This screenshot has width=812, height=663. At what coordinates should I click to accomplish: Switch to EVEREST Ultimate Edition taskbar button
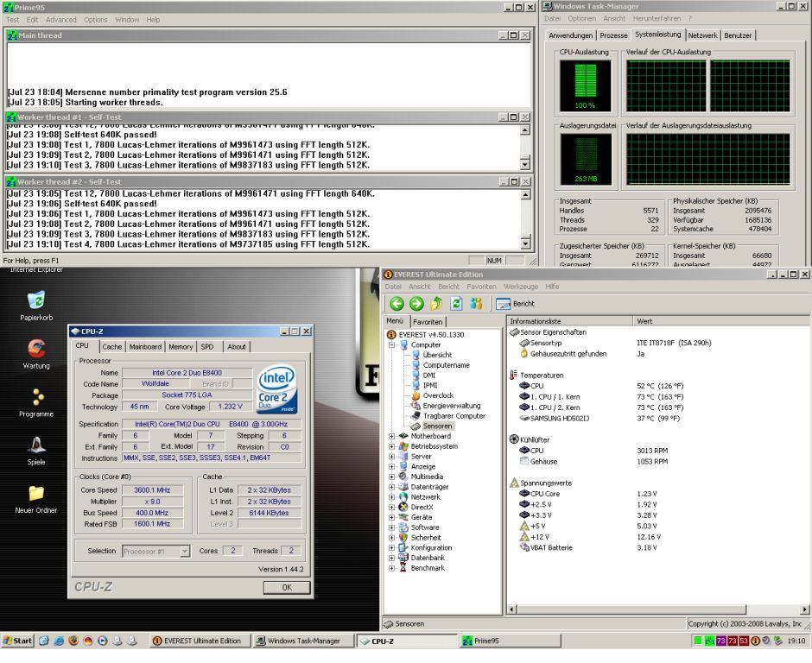200,641
